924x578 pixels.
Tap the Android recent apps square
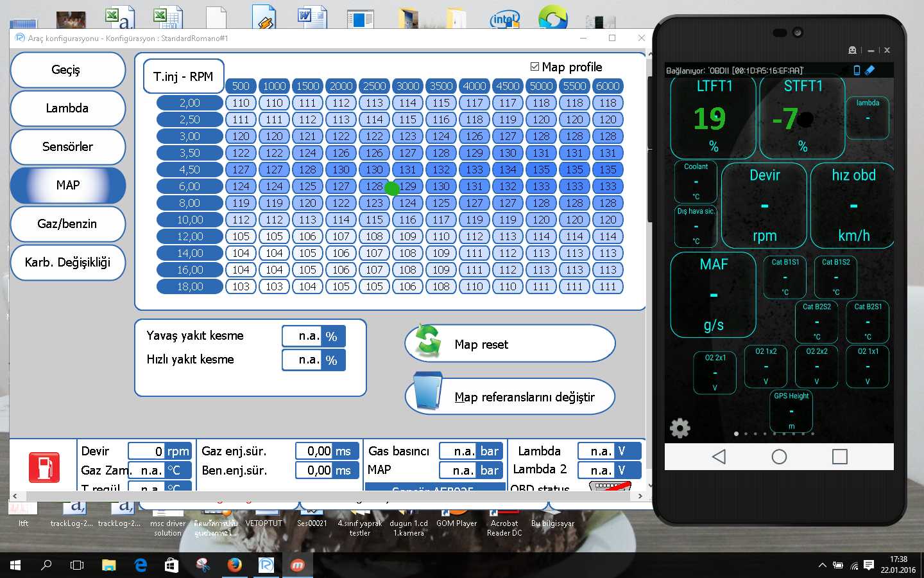pos(839,457)
